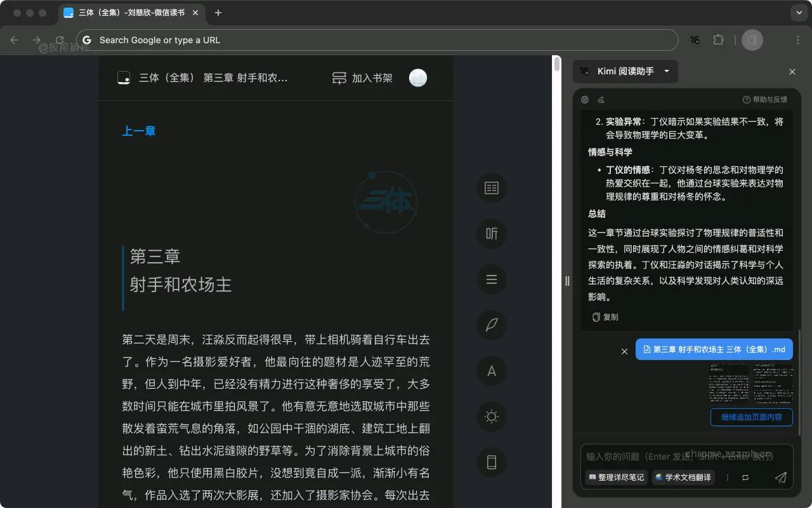Open the tab search chevron at top right

click(x=798, y=13)
